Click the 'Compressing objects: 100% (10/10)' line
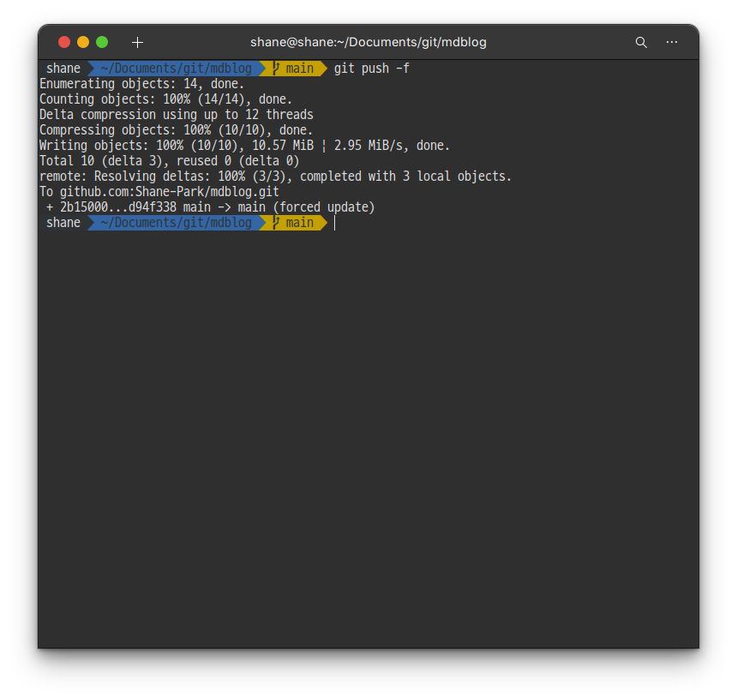The image size is (737, 700). pos(177,130)
